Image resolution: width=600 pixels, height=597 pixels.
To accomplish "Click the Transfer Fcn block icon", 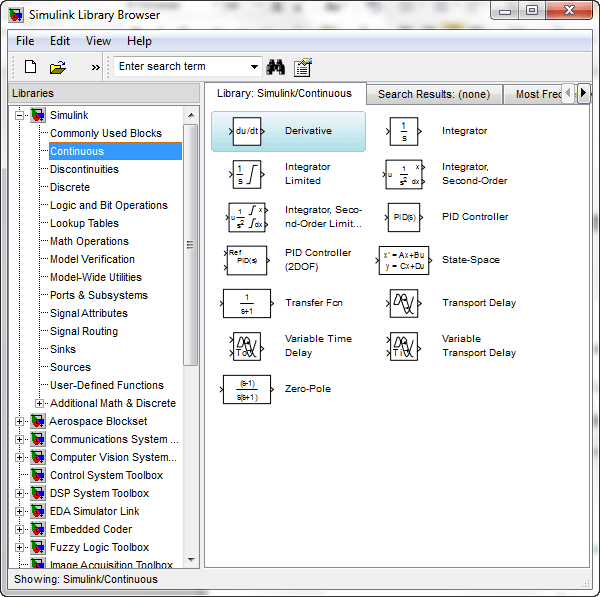I will pos(246,303).
